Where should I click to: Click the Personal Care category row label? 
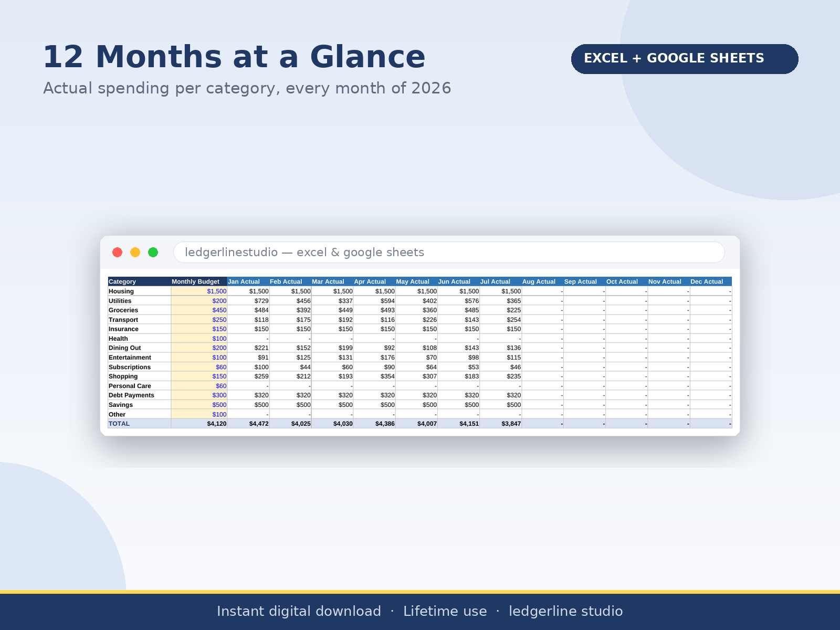tap(139, 386)
